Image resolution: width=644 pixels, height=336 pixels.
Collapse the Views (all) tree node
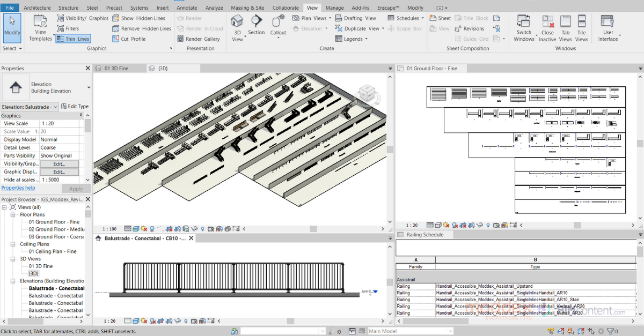click(5, 207)
